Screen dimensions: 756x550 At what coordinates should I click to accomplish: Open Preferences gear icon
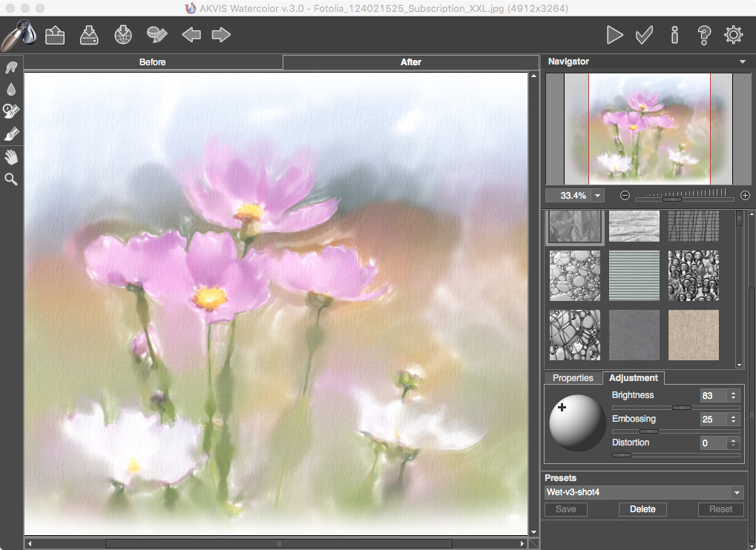click(734, 35)
